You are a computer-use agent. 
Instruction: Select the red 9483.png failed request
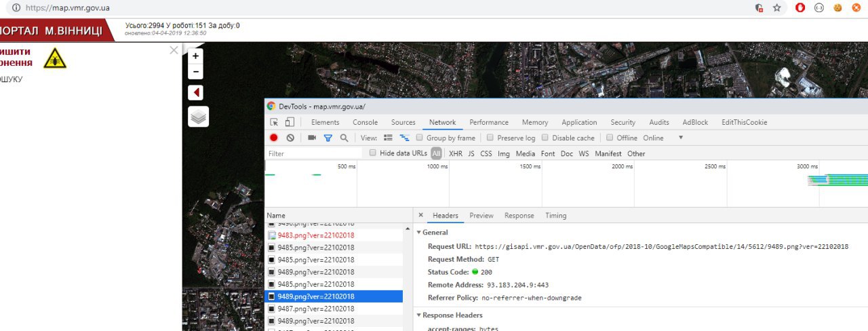(x=334, y=235)
